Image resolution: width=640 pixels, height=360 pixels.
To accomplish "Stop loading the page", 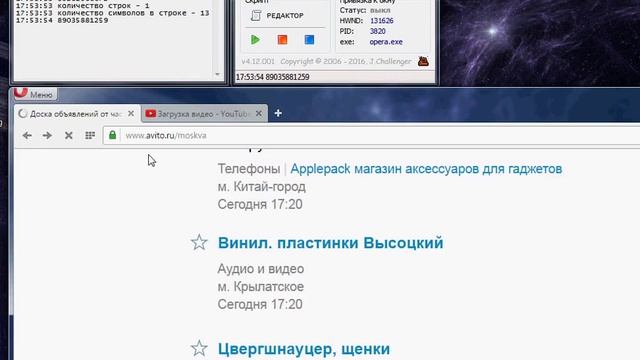I will 69,136.
